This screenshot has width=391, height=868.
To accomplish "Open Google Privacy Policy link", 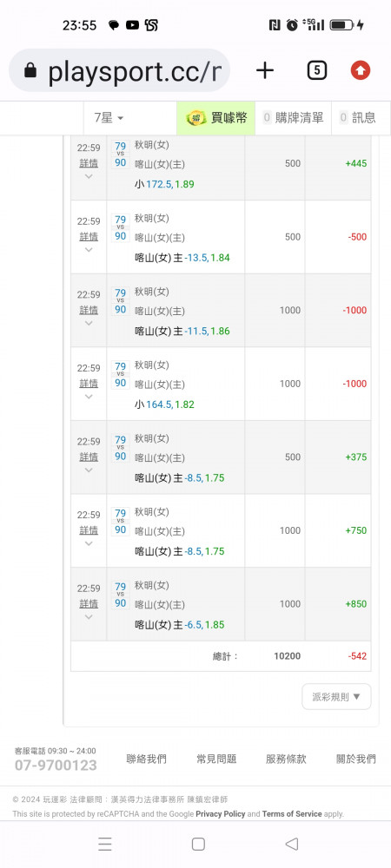I will coord(220,814).
